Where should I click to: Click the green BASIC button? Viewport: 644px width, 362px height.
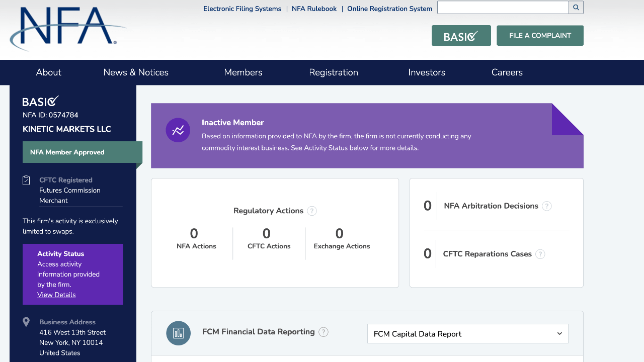tap(461, 36)
